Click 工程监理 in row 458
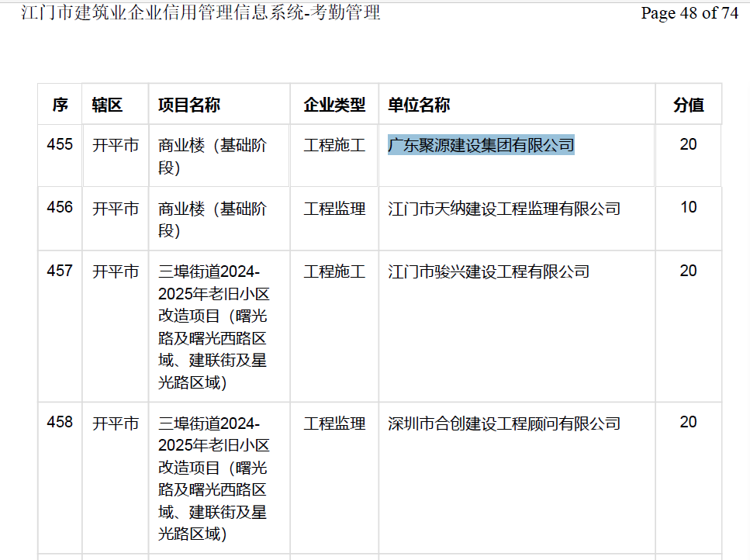Viewport: 750px width, 560px height. pyautogui.click(x=334, y=423)
